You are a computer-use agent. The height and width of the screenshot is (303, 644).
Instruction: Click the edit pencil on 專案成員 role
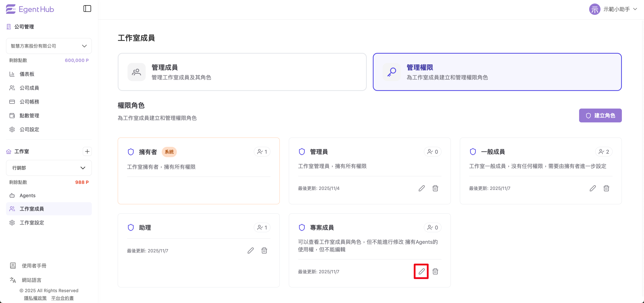pos(421,271)
